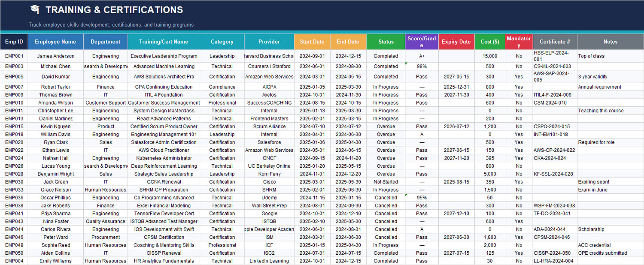Image resolution: width=644 pixels, height=265 pixels.
Task: Select the Employee Name column header
Action: [x=55, y=42]
